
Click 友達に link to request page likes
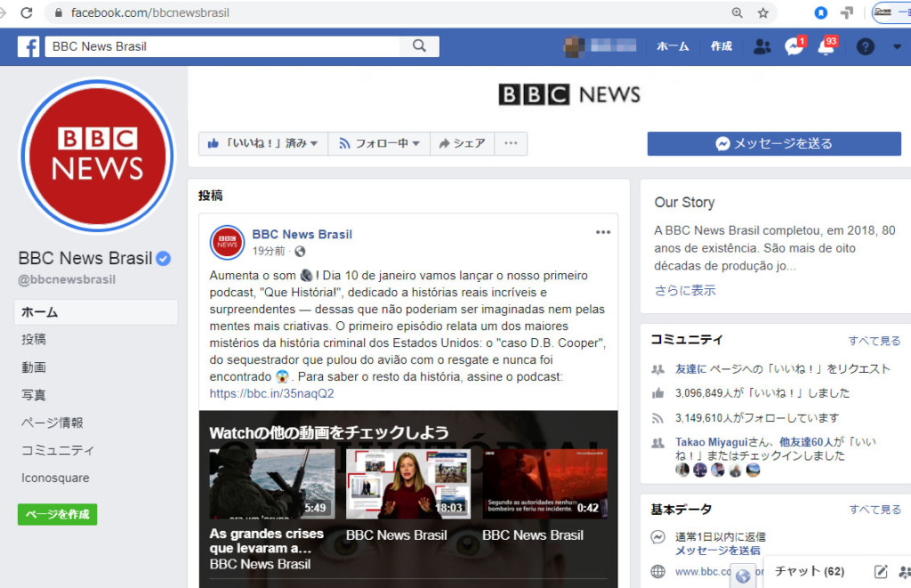pos(690,369)
